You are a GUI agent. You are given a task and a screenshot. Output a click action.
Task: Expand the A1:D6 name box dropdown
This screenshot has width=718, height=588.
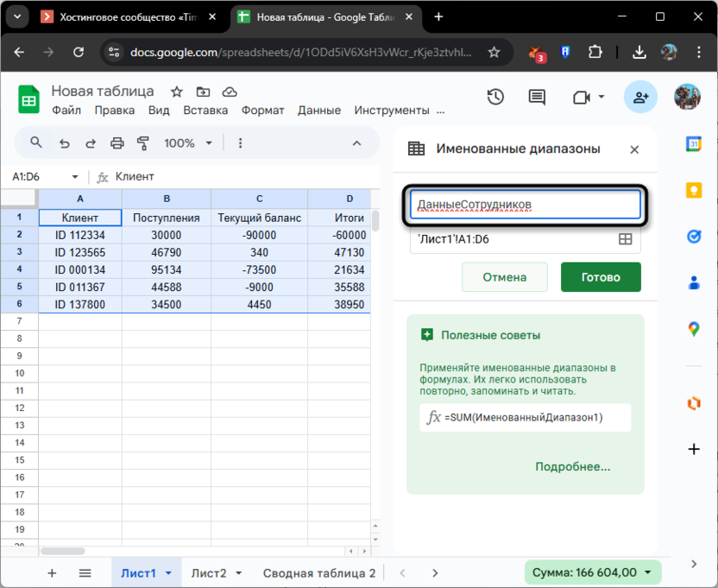[75, 177]
